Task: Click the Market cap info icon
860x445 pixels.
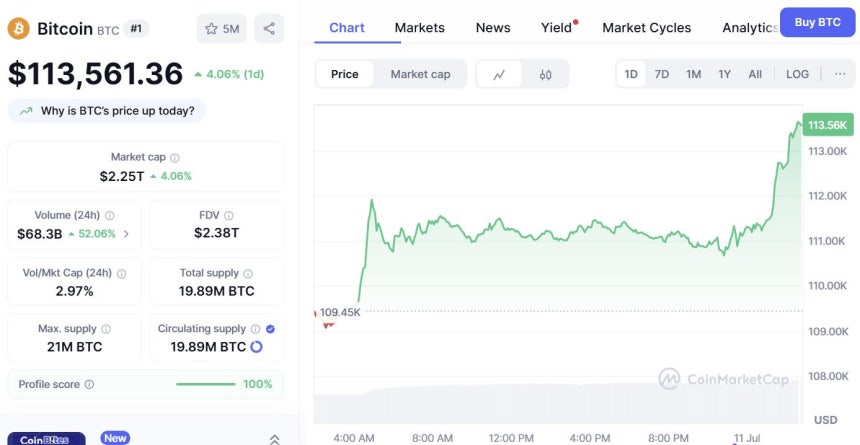Action: pos(175,158)
